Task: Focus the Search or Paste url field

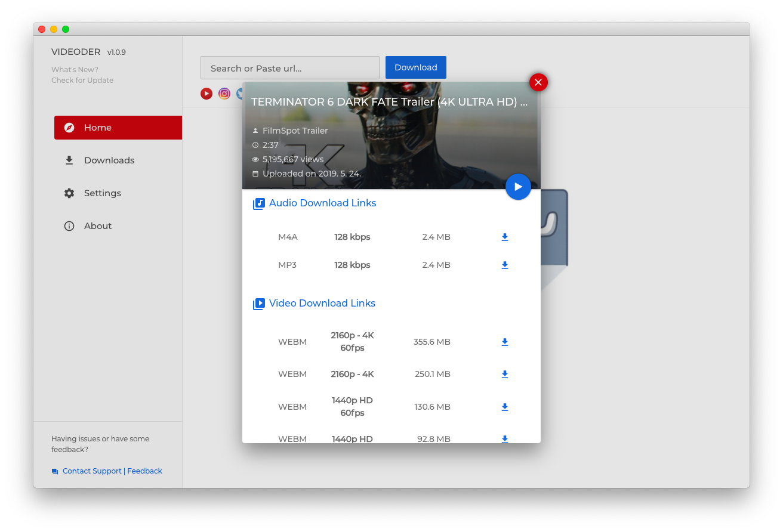Action: (290, 68)
